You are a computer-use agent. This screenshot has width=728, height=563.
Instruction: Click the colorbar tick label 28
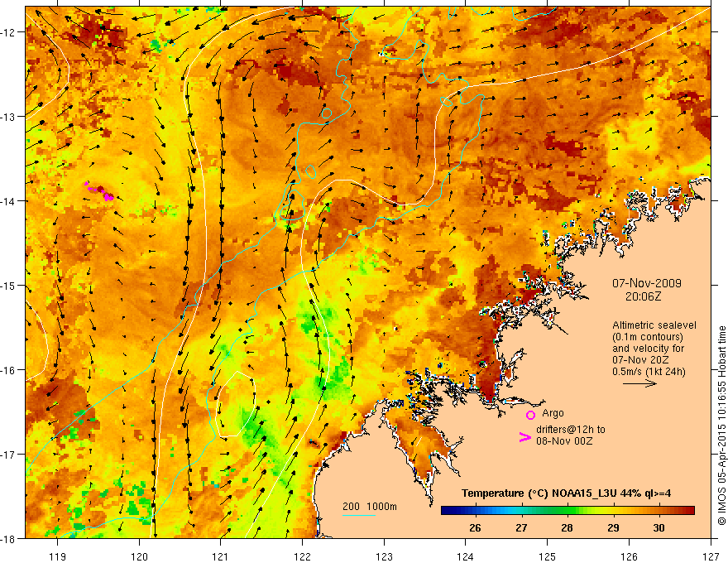[567, 527]
